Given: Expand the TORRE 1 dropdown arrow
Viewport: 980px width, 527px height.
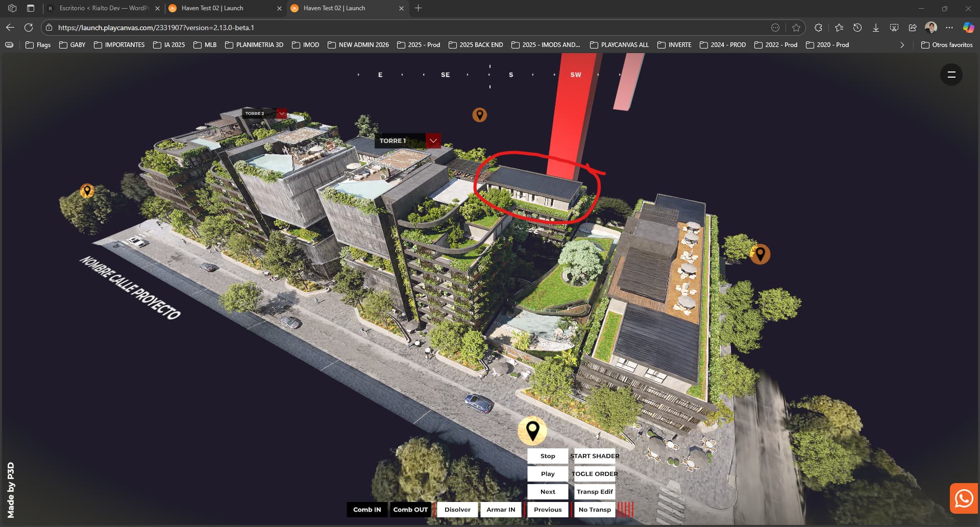Looking at the screenshot, I should point(433,140).
